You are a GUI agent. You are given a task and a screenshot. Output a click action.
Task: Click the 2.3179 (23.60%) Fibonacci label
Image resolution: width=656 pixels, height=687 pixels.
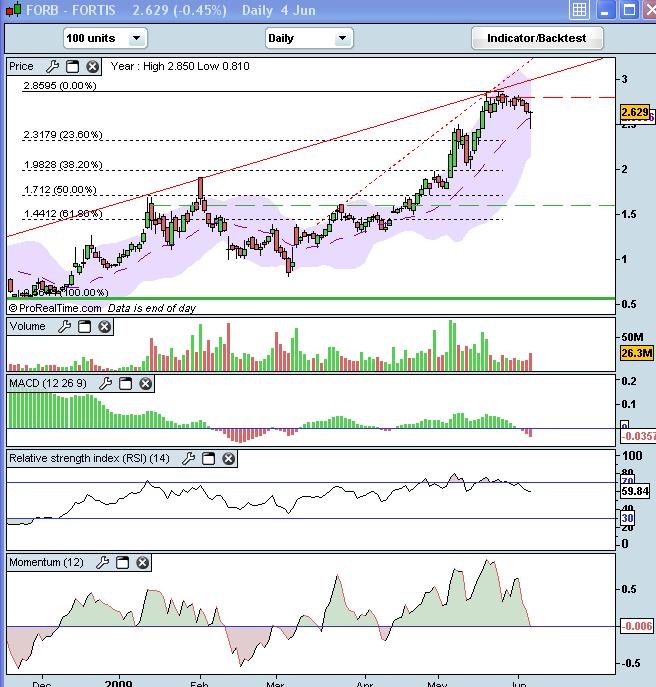63,135
